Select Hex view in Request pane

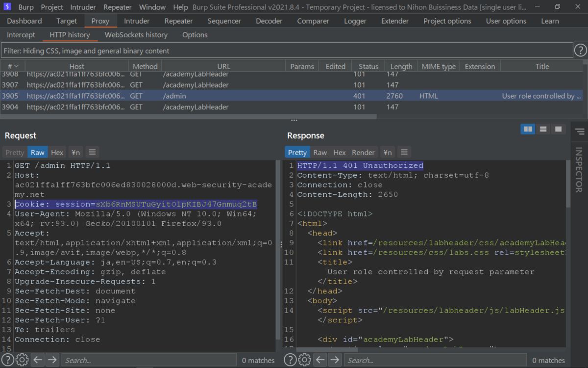(57, 152)
